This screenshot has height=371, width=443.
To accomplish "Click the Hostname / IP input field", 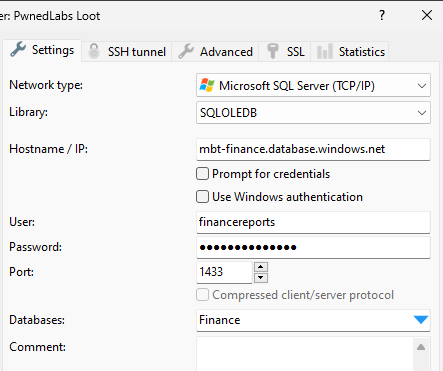I will click(x=313, y=149).
